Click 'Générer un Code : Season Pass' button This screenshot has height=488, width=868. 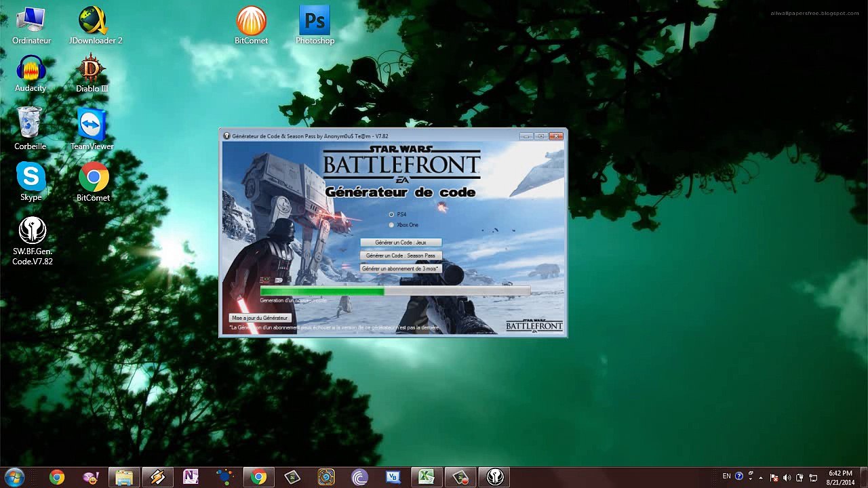pos(401,256)
